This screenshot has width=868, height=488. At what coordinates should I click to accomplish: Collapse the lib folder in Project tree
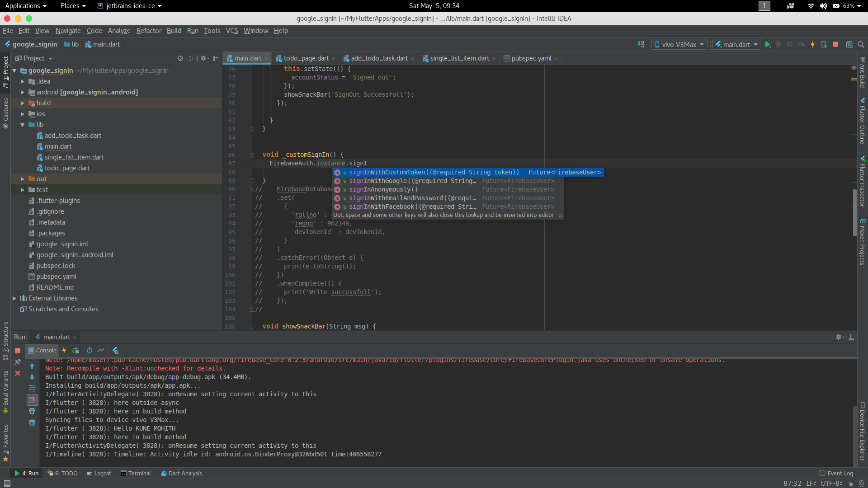pyautogui.click(x=21, y=125)
